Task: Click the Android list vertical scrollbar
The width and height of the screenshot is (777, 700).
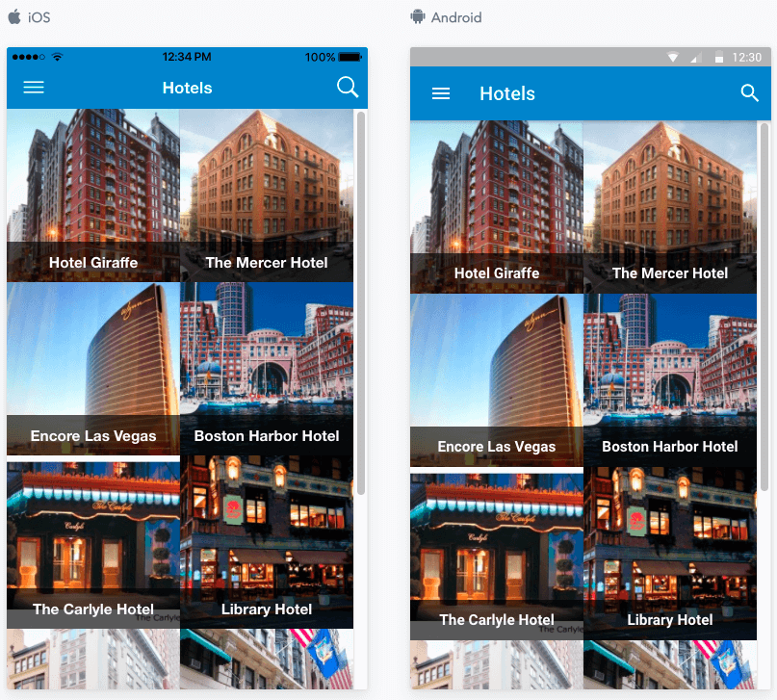Action: pyautogui.click(x=764, y=307)
